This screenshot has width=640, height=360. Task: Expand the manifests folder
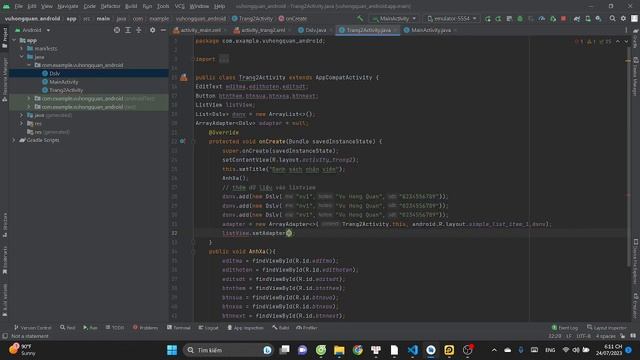coord(22,49)
